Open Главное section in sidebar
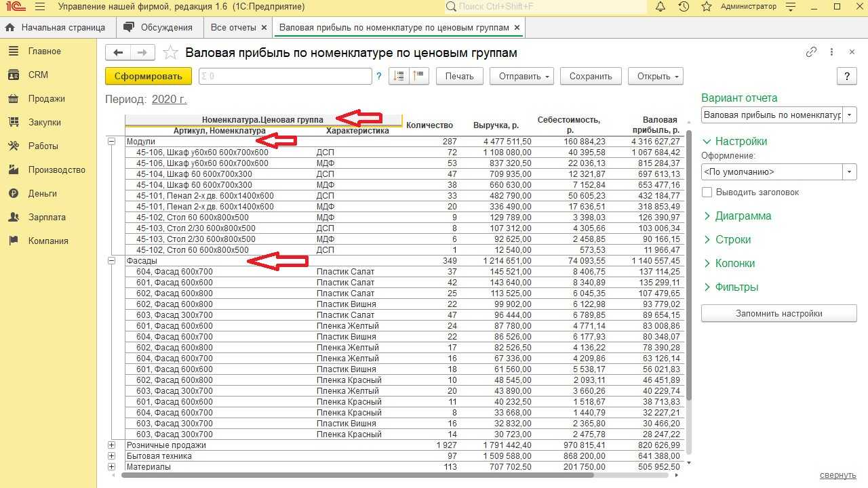This screenshot has height=488, width=868. click(44, 51)
